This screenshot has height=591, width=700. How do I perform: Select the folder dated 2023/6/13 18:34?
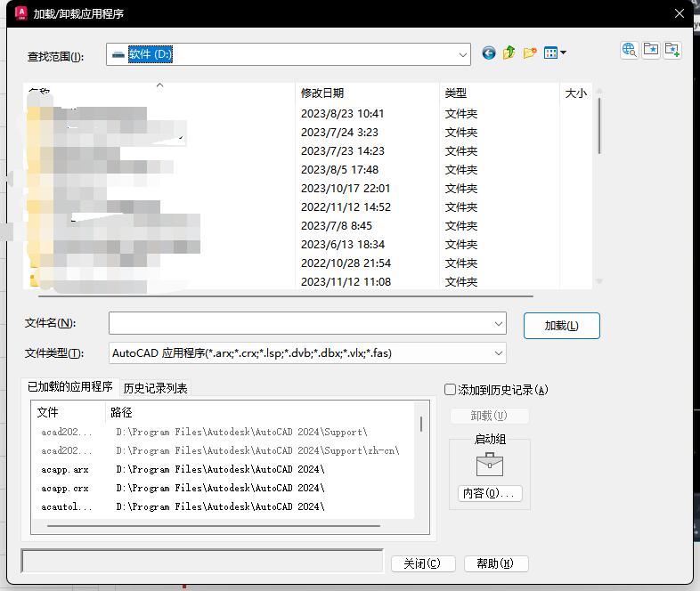tap(307, 245)
